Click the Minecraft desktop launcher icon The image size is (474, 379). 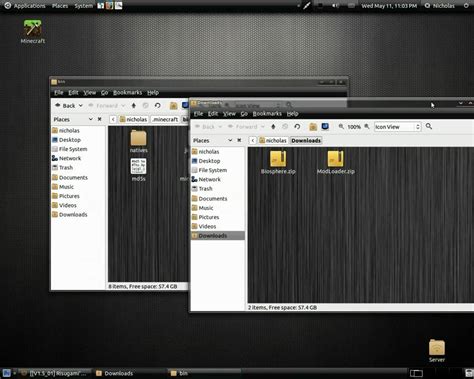point(32,32)
